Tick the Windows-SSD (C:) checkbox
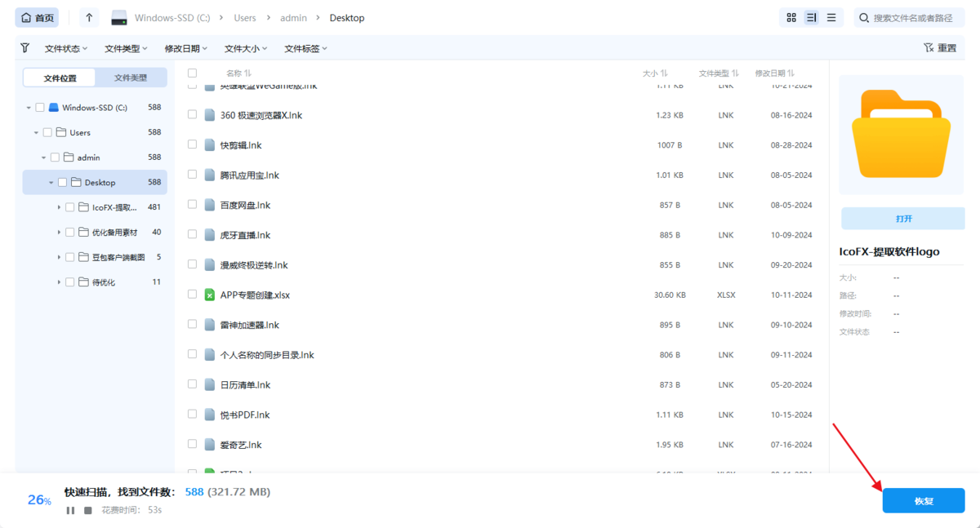This screenshot has height=528, width=980. pyautogui.click(x=40, y=108)
